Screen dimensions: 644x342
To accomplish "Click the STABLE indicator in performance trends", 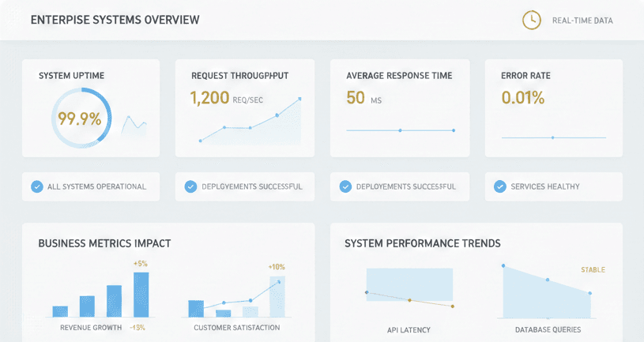I will click(593, 270).
